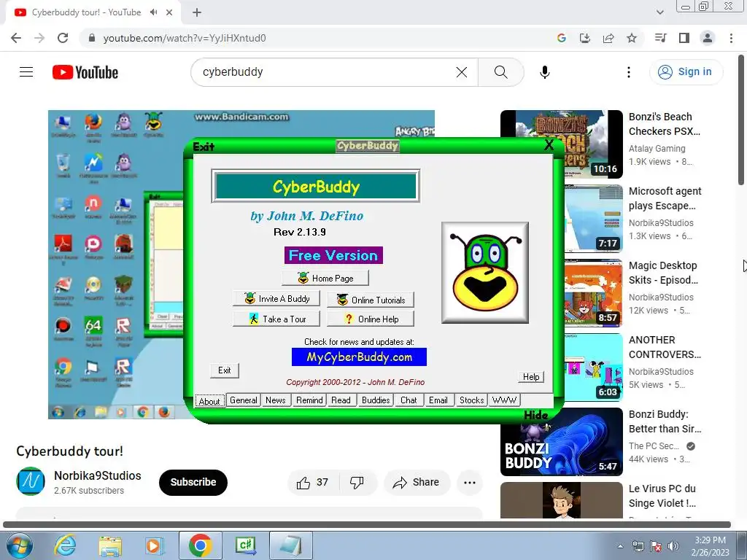The width and height of the screenshot is (747, 560).
Task: Launch Internet Explorer from taskbar
Action: point(65,545)
